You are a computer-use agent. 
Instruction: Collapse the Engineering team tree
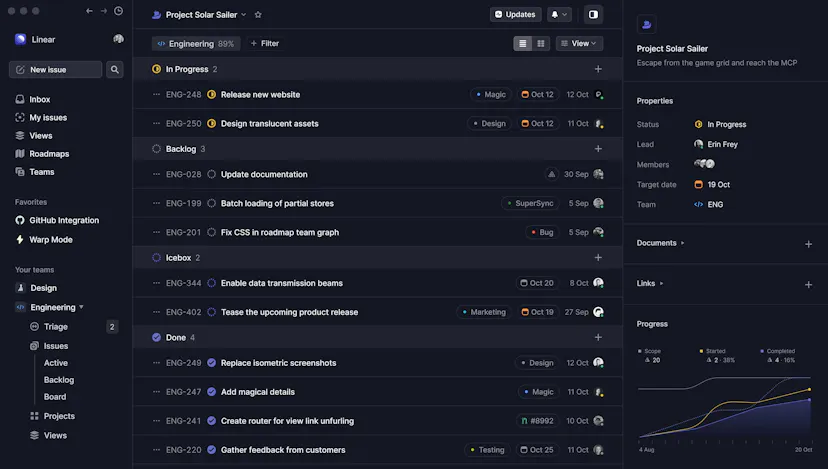coord(81,307)
